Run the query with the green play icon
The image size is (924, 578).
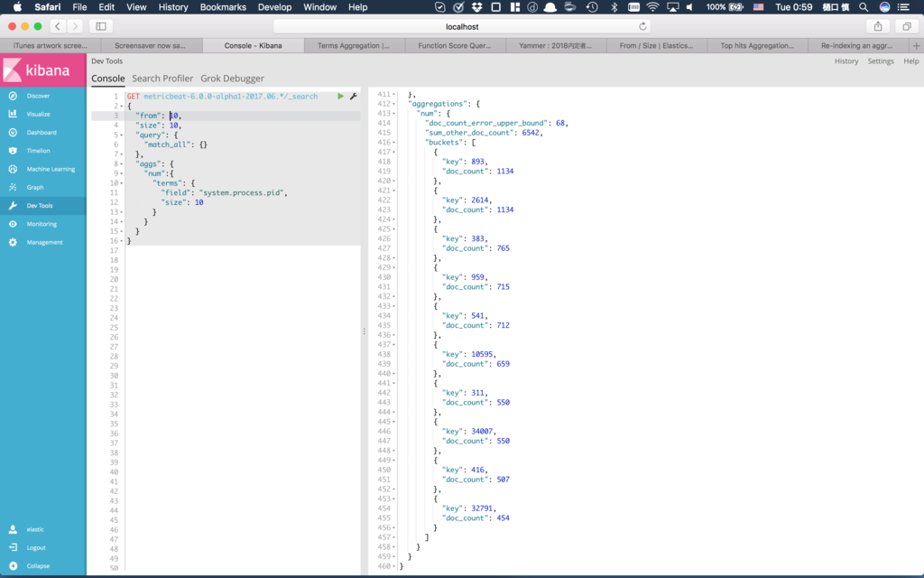tap(340, 96)
